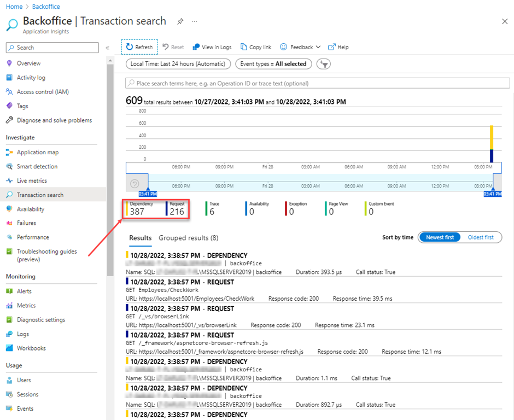The image size is (514, 420).
Task: Open Failures in the sidebar menu
Action: (x=26, y=223)
